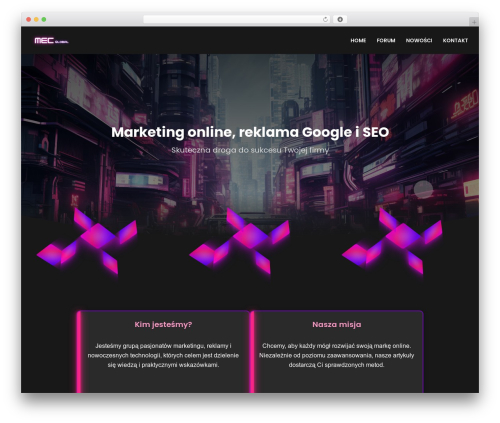Open the NOWOŚCI menu link

point(419,40)
